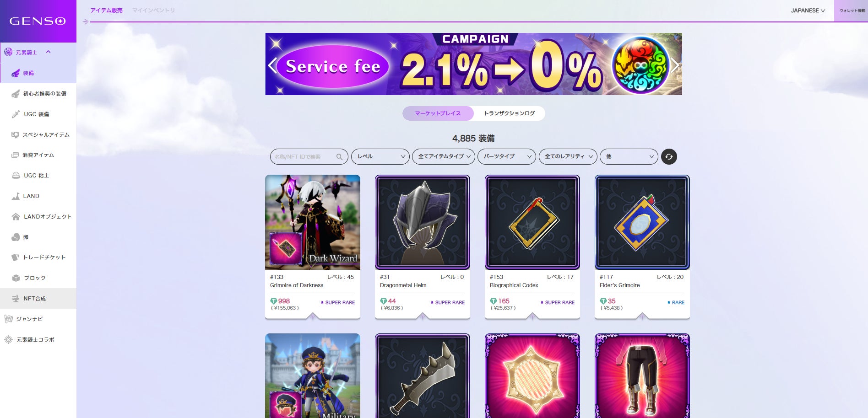Switch to the マイインベントリ tab

[x=153, y=10]
